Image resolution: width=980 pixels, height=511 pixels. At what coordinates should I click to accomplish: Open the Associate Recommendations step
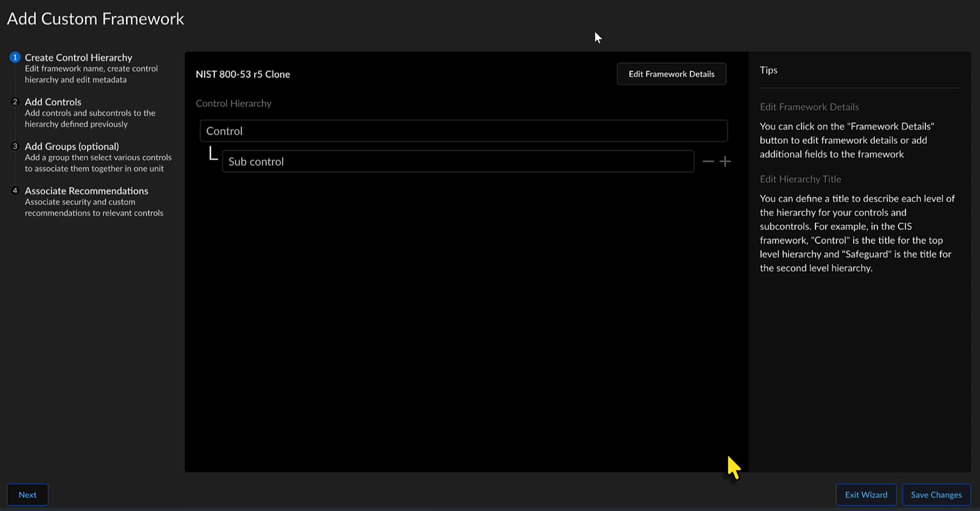86,191
